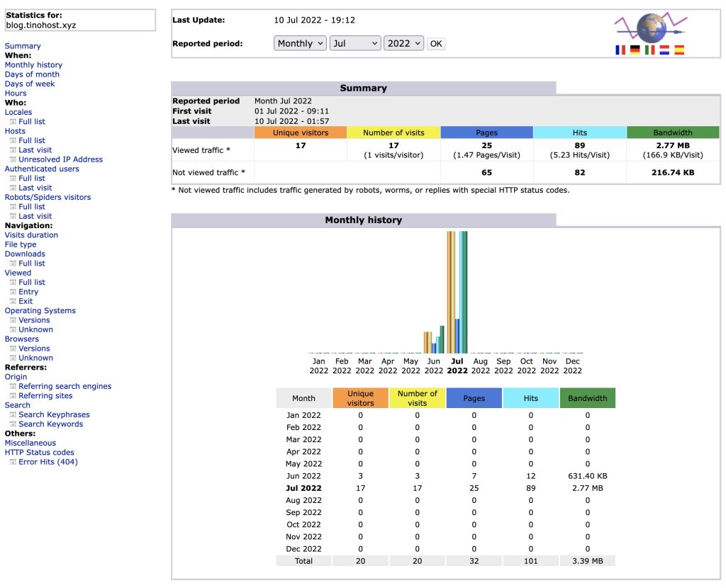Click the 216.74 KB not viewed bandwidth value

click(673, 173)
